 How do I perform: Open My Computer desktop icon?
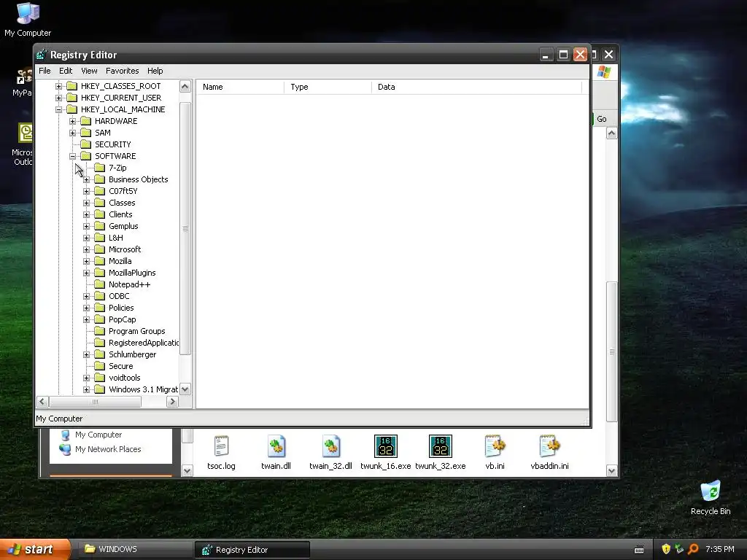coord(28,20)
